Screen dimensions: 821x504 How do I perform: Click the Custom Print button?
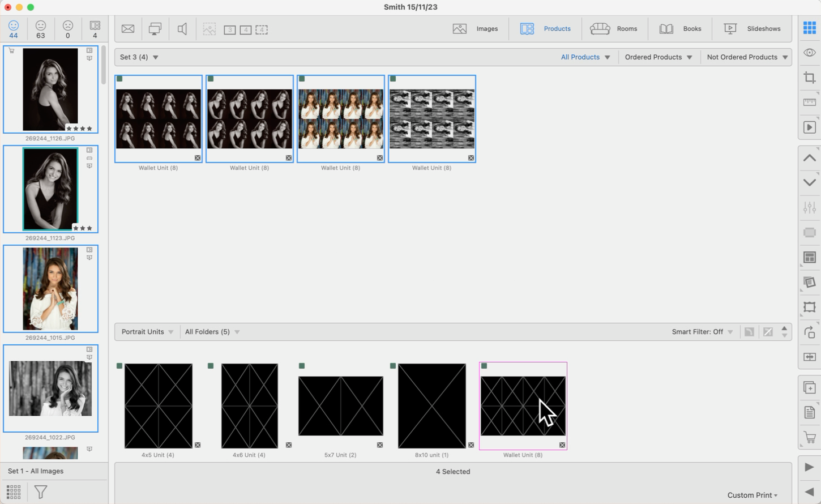coord(752,495)
